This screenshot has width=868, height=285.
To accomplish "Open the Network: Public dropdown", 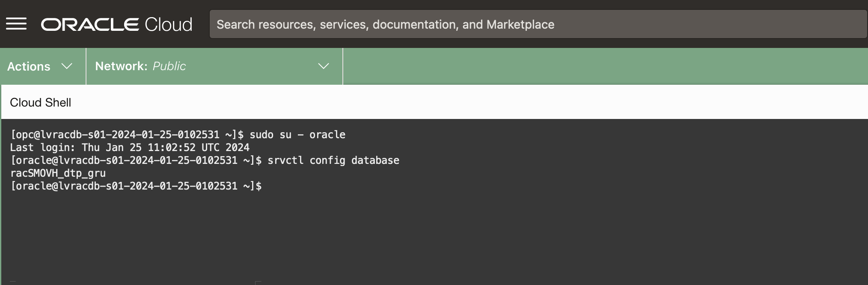I will (214, 66).
